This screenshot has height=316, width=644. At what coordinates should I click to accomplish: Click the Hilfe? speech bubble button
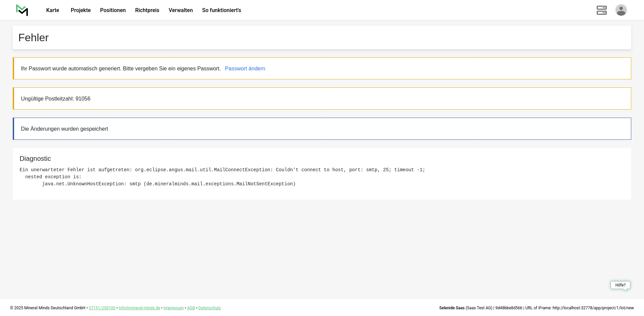[x=620, y=285]
